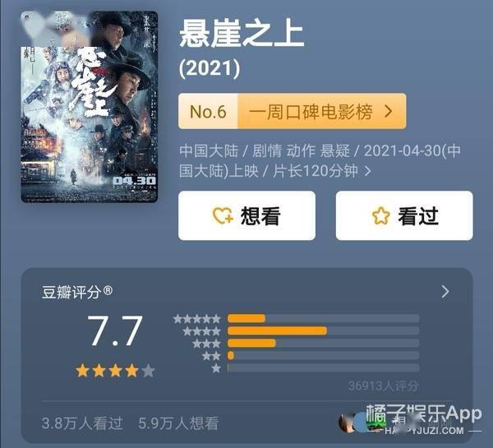Click the one-star rating row icon
This screenshot has width=493, height=448.
click(x=216, y=368)
